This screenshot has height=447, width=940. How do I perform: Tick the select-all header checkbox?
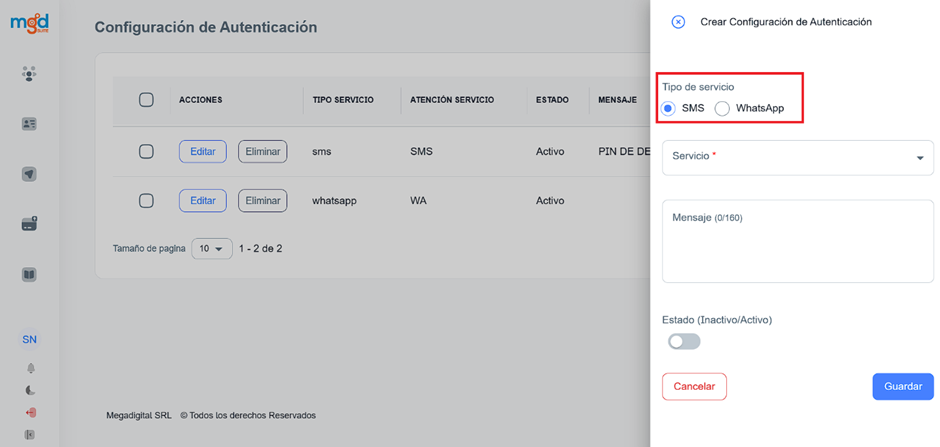click(x=146, y=100)
